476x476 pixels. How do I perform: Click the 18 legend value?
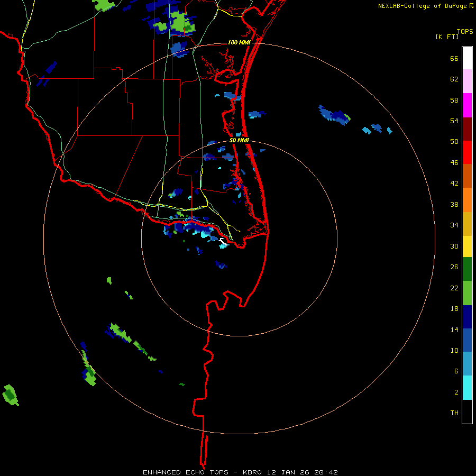pyautogui.click(x=454, y=309)
